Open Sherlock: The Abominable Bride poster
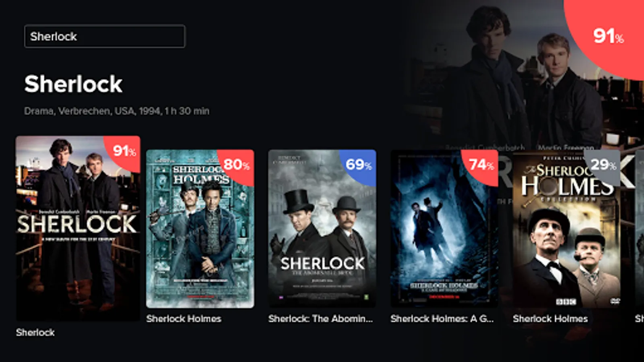Image resolution: width=644 pixels, height=362 pixels. [x=322, y=228]
